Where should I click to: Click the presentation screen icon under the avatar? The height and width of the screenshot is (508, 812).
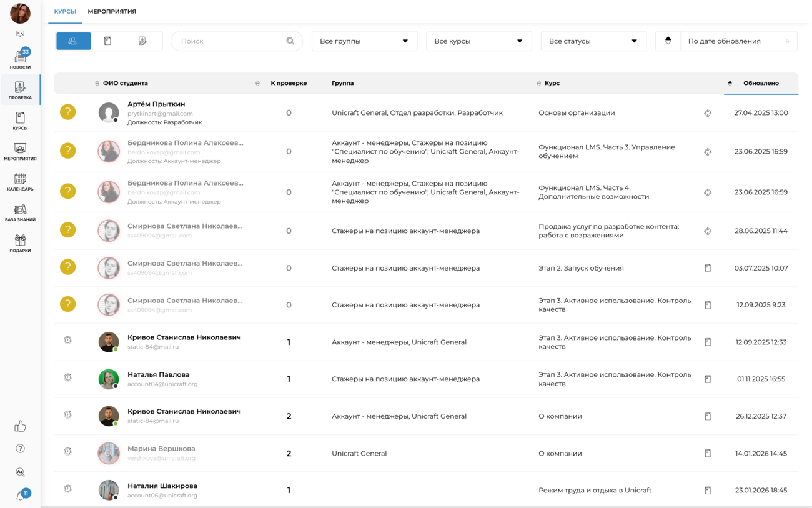pyautogui.click(x=20, y=34)
